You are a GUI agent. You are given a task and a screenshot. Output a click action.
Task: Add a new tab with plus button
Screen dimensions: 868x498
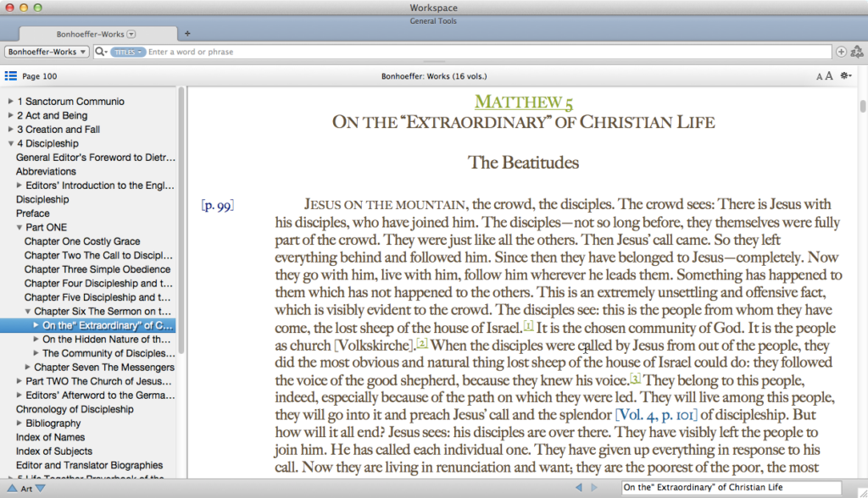(x=187, y=34)
